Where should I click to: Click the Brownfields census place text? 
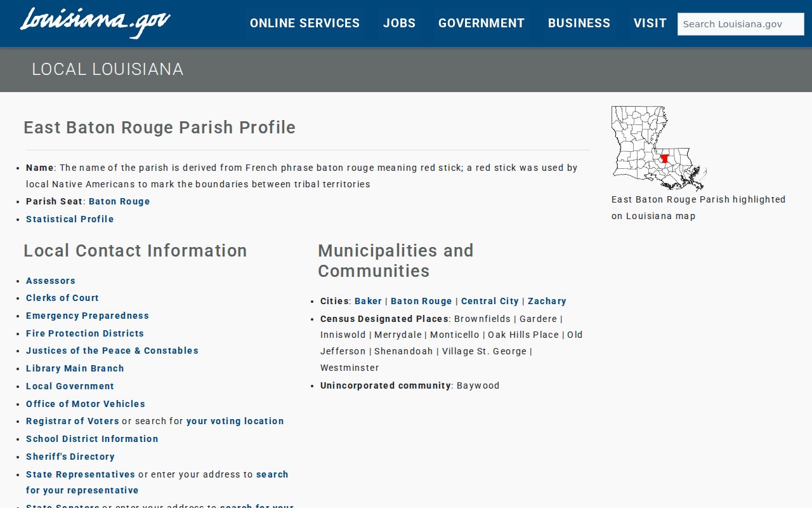pos(482,319)
